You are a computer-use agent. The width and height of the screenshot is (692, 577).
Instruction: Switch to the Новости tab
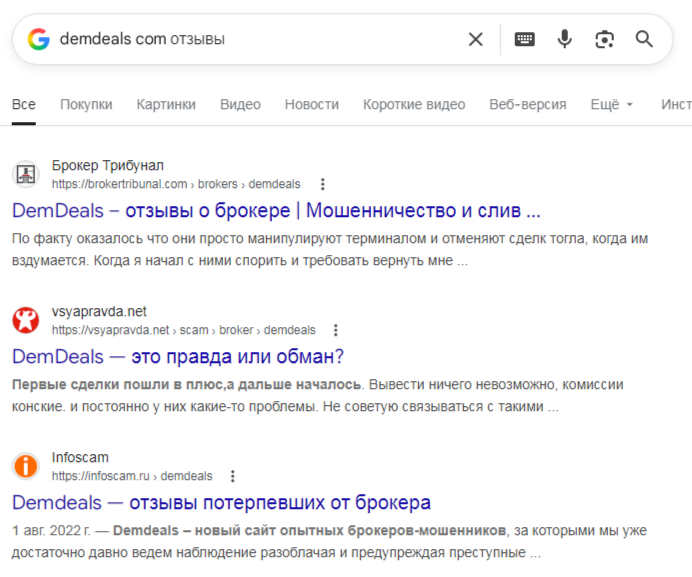(312, 105)
